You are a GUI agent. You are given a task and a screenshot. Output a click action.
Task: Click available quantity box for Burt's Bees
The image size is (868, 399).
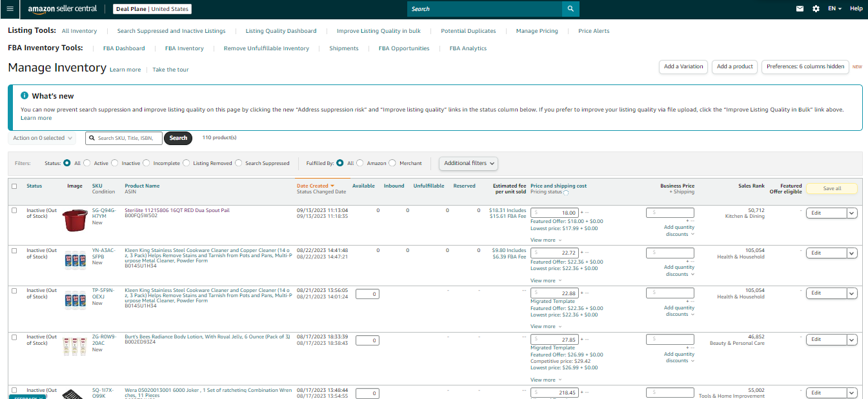click(x=367, y=340)
